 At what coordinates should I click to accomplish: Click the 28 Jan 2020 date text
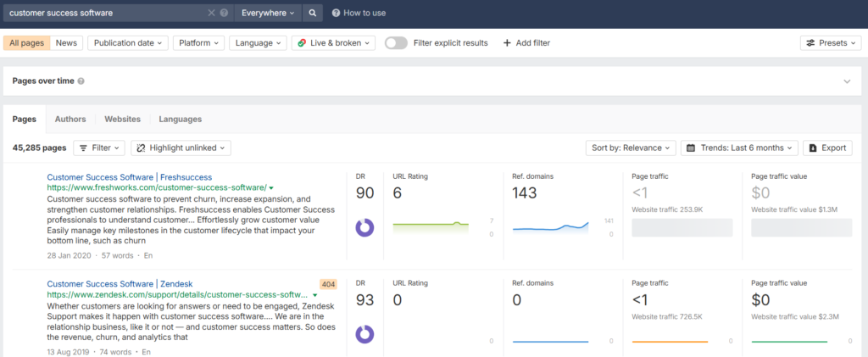(x=70, y=256)
